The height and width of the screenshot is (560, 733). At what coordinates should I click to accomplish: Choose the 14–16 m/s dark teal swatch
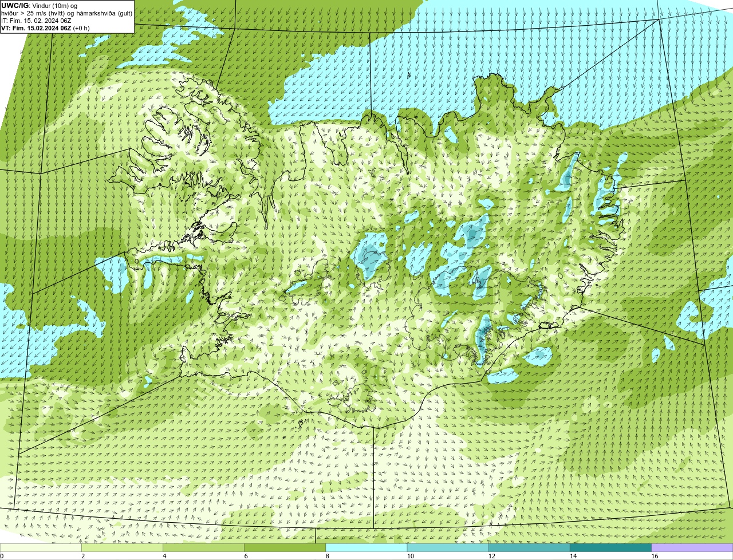pos(610,548)
